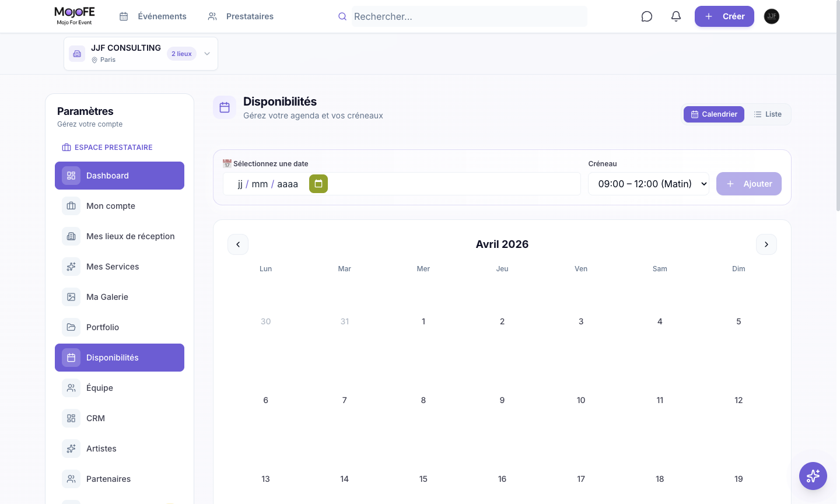Open the olive calendar date picker icon
Screen dimensions: 840x504
tap(318, 184)
